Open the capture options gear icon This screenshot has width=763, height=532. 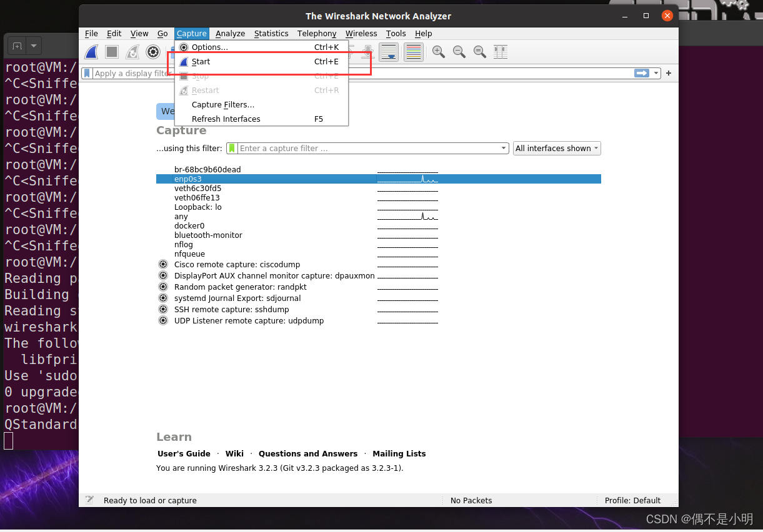153,52
